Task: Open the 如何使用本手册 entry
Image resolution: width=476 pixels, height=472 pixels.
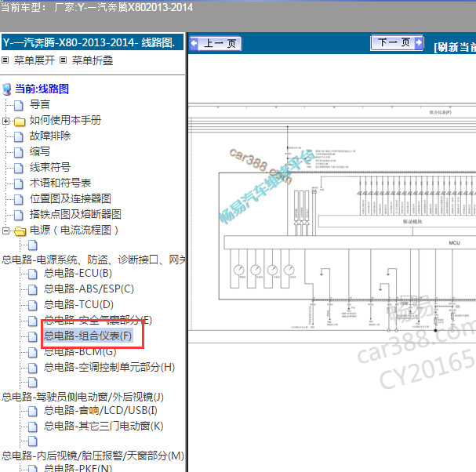Action: (65, 120)
